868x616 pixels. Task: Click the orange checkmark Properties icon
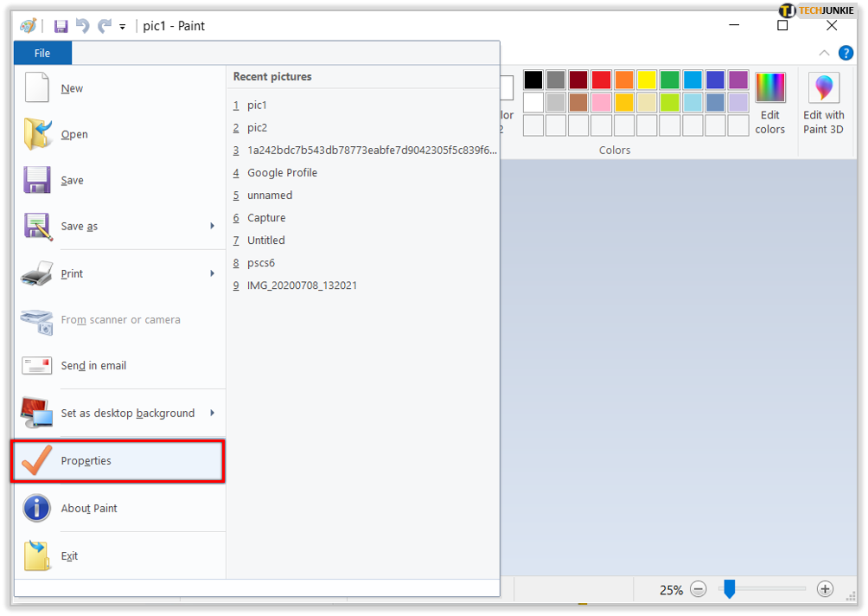coord(36,460)
